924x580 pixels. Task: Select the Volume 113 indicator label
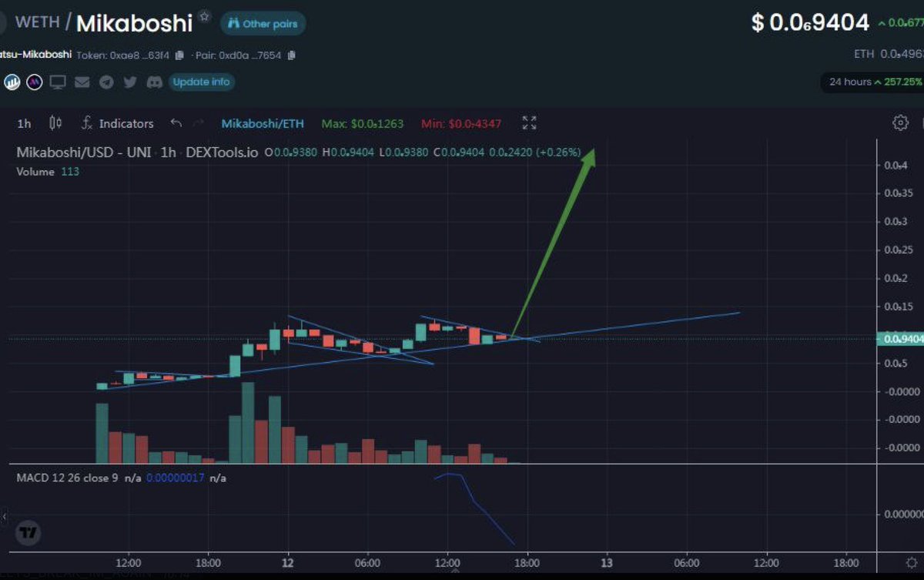point(48,172)
